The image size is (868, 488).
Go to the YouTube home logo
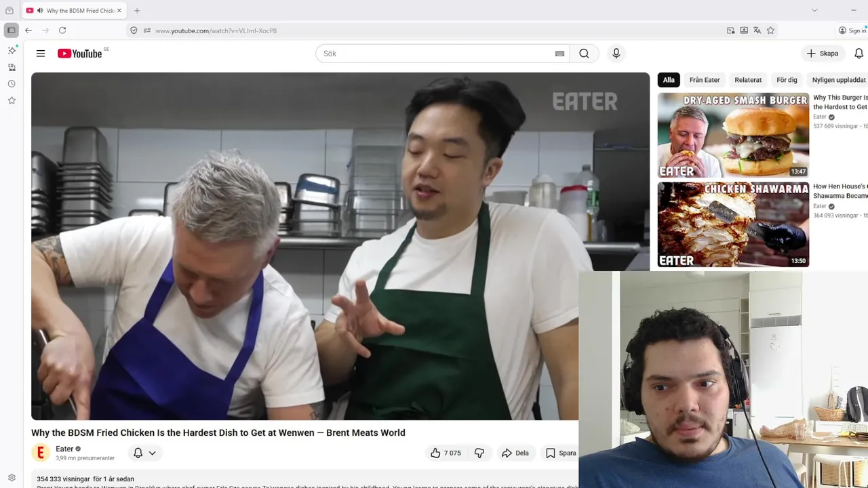coord(79,54)
